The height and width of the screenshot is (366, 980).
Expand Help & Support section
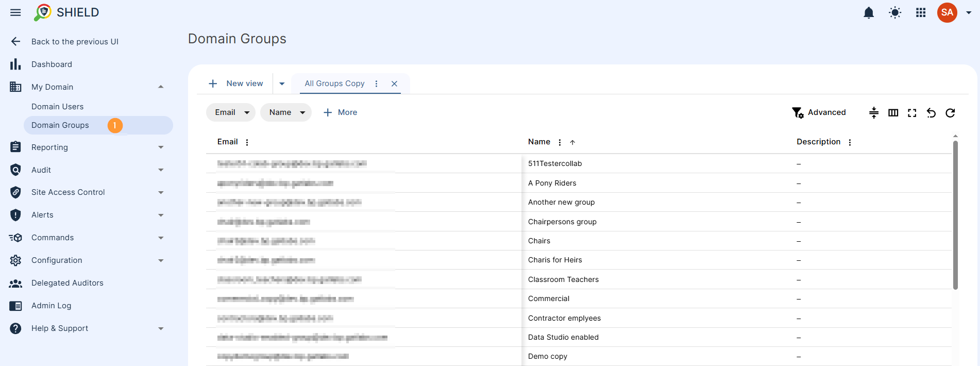[161, 329]
